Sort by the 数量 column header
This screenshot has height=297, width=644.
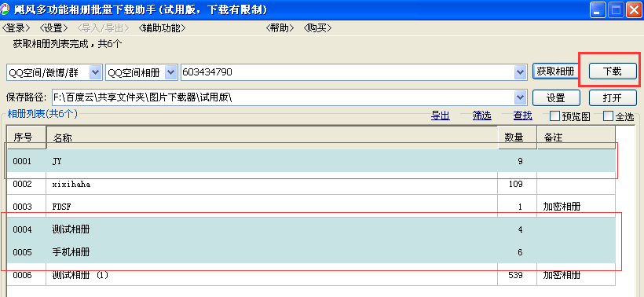click(x=517, y=137)
